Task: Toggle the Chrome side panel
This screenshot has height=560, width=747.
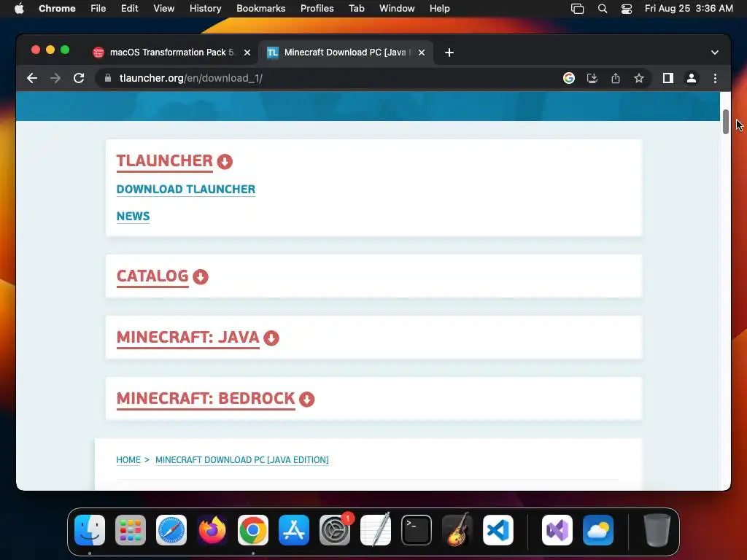Action: (x=668, y=78)
